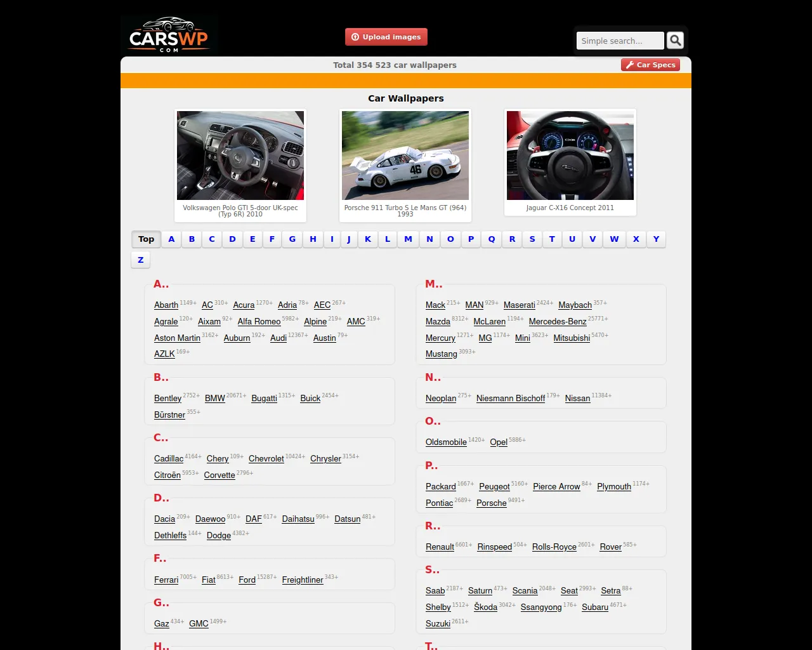Image resolution: width=812 pixels, height=650 pixels.
Task: Click the Renault link
Action: [x=440, y=547]
